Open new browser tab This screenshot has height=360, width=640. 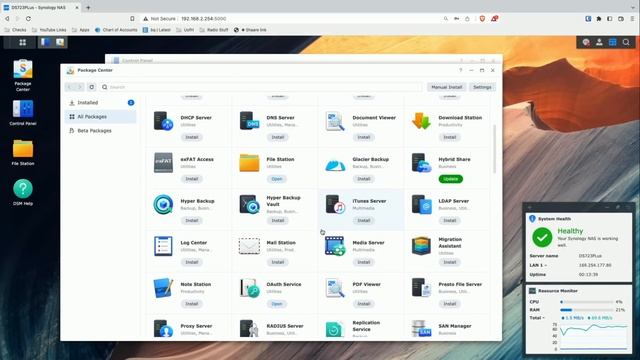click(88, 7)
